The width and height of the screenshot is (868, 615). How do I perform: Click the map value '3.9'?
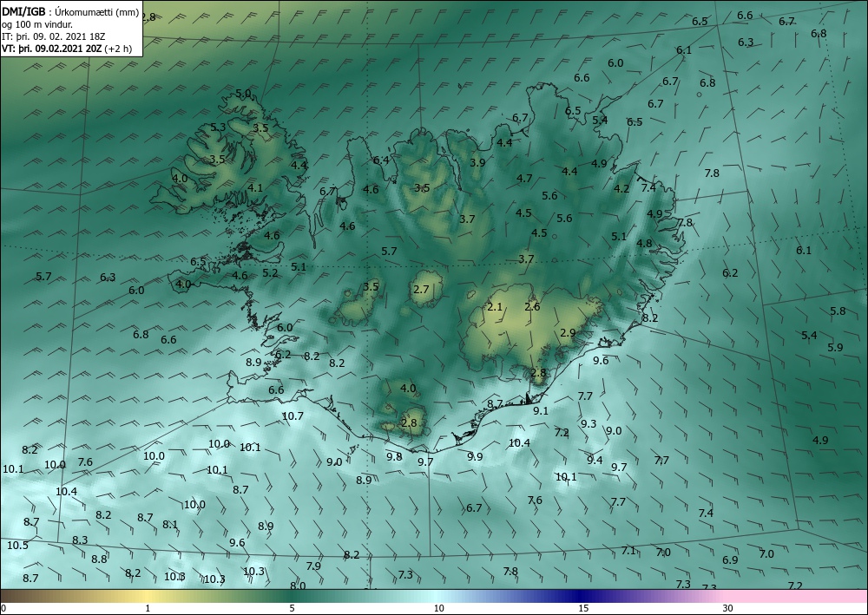(477, 162)
